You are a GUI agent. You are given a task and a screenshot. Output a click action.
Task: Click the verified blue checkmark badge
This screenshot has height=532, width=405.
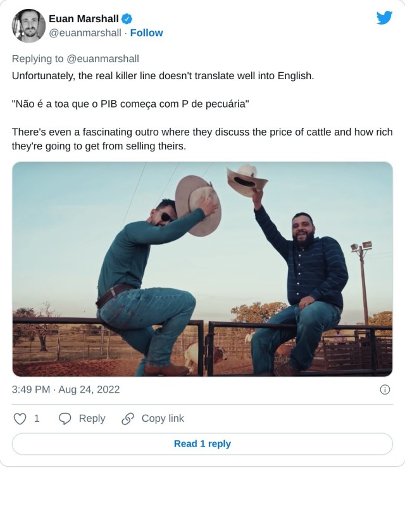coord(127,19)
